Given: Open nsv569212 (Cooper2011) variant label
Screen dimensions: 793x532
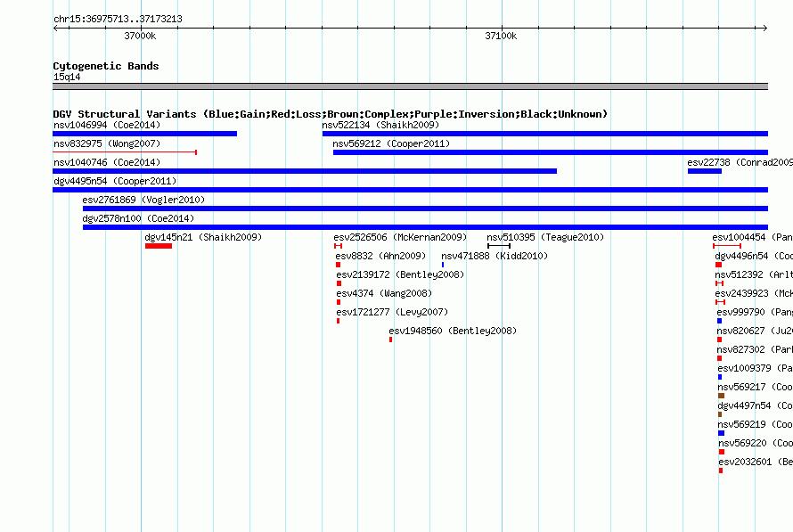Looking at the screenshot, I should (x=391, y=143).
